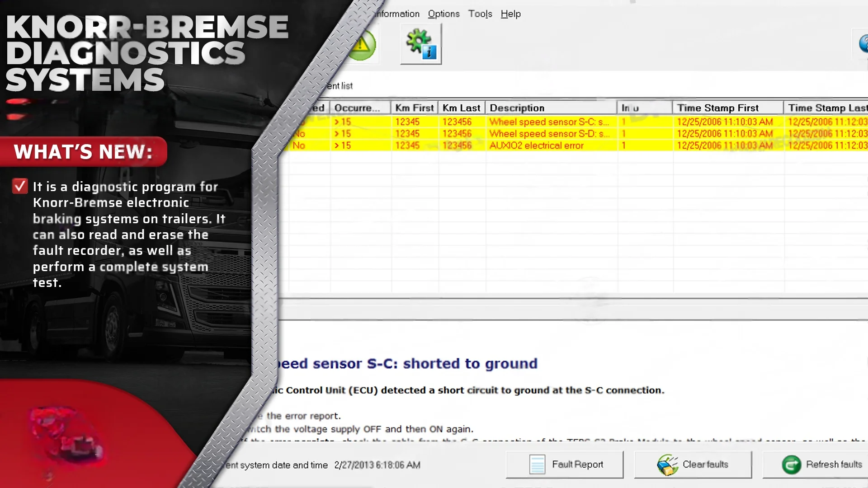Select the Wheel speed sensor S-D fault row
The image size is (868, 488).
coord(549,134)
